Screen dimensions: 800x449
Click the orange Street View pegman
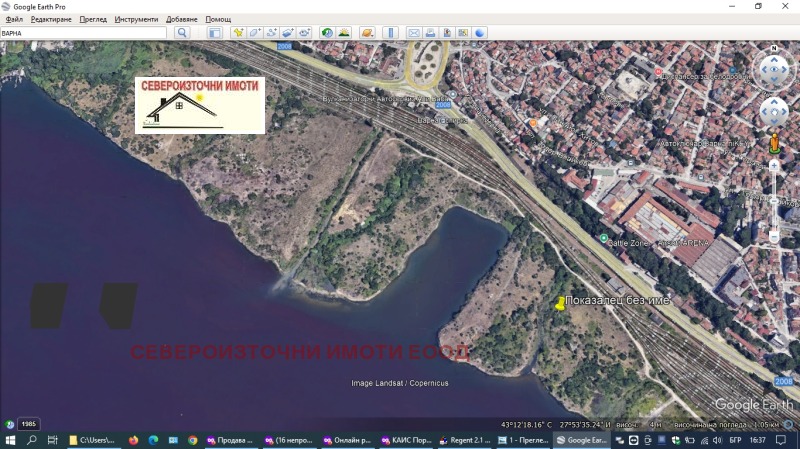(774, 143)
